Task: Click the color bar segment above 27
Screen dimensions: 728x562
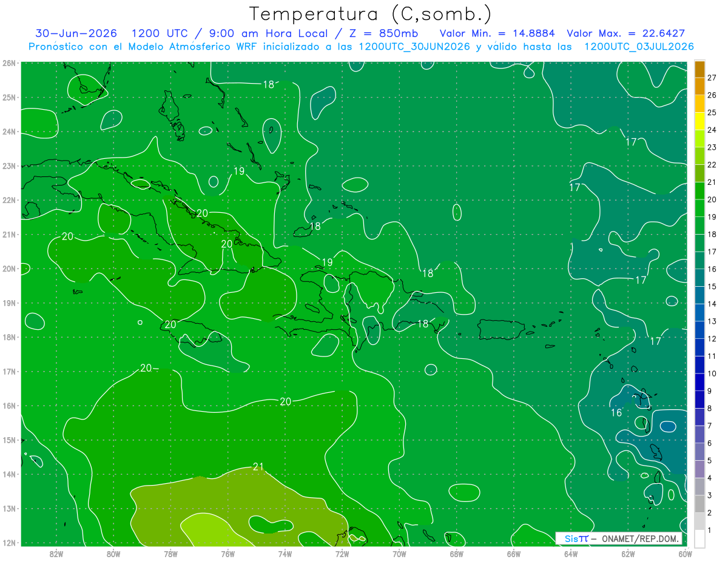Action: [x=699, y=69]
